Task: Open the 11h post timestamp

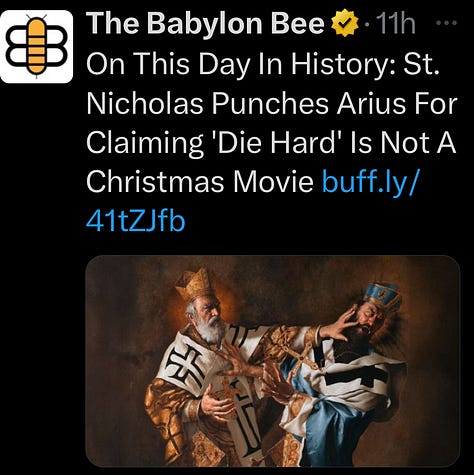Action: [x=395, y=24]
